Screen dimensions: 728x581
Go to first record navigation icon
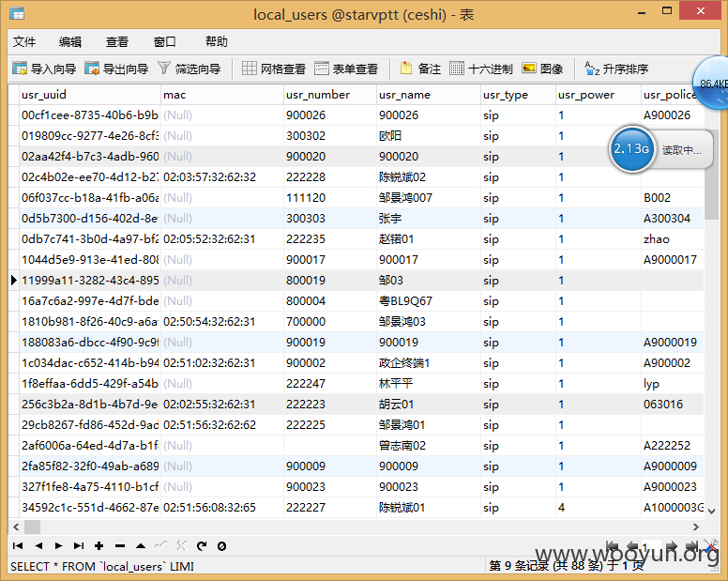tap(18, 545)
